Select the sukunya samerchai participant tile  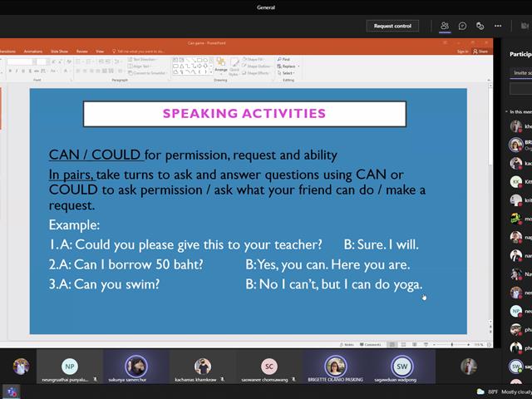pos(135,367)
